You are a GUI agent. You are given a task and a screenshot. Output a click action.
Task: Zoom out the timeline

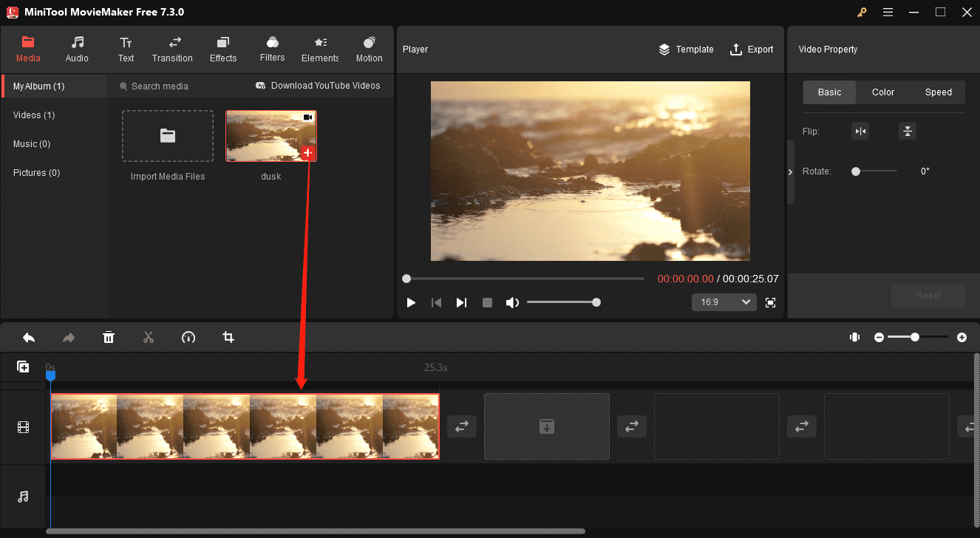[879, 337]
